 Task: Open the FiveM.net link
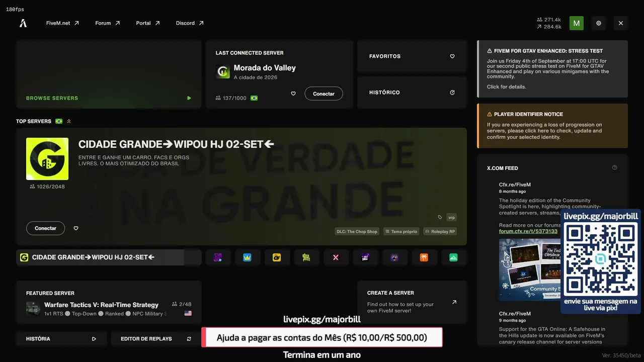tap(62, 23)
